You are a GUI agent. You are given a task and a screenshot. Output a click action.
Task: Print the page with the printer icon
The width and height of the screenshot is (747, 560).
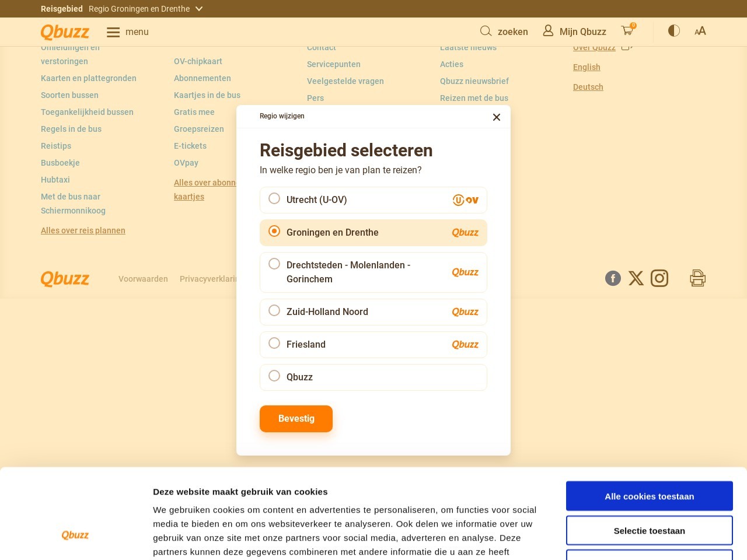[x=698, y=278]
